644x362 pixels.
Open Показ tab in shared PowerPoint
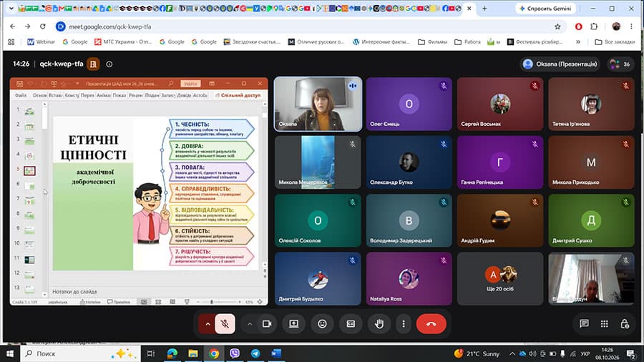(x=119, y=95)
